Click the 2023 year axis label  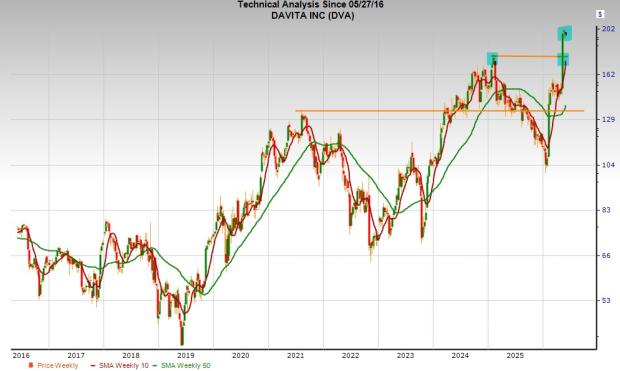coord(405,355)
